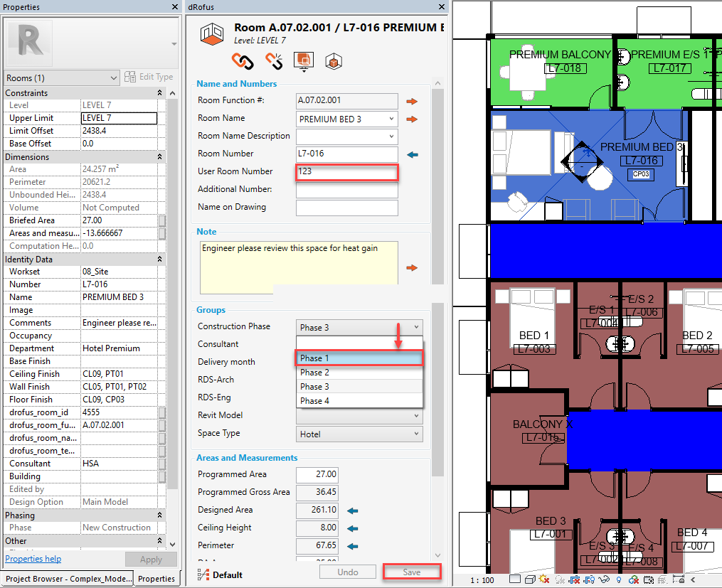Click the 3D cube icon in dRofus toolbar

333,62
